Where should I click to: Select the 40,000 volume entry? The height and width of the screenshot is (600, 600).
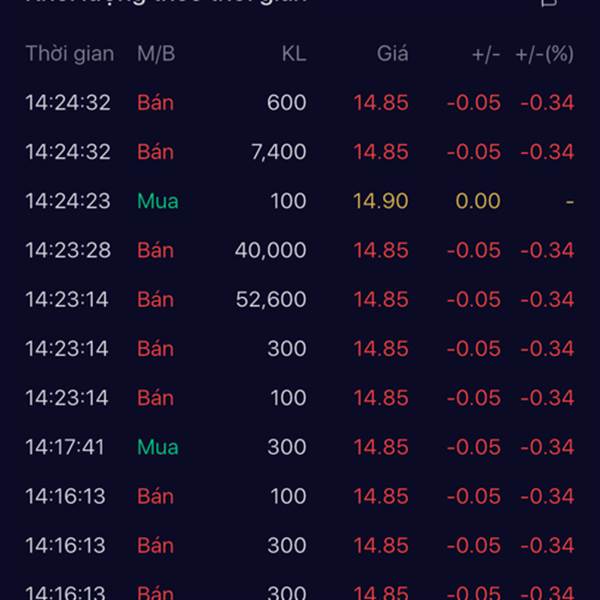pyautogui.click(x=270, y=250)
